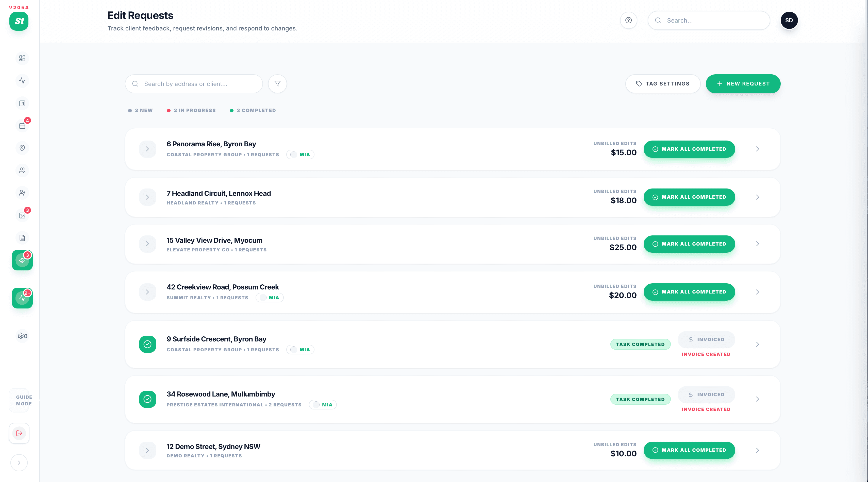Mark all completed for 42 Creekview Road
868x482 pixels.
point(689,292)
